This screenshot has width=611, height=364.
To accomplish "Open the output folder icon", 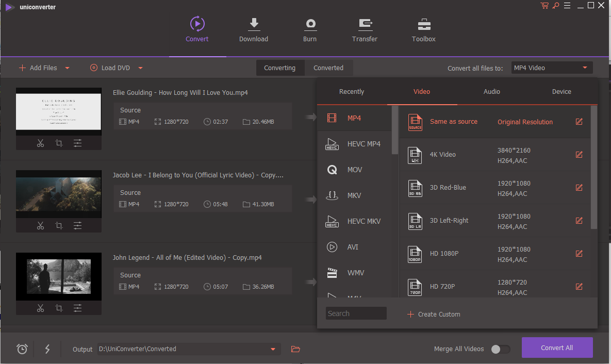I will (295, 349).
